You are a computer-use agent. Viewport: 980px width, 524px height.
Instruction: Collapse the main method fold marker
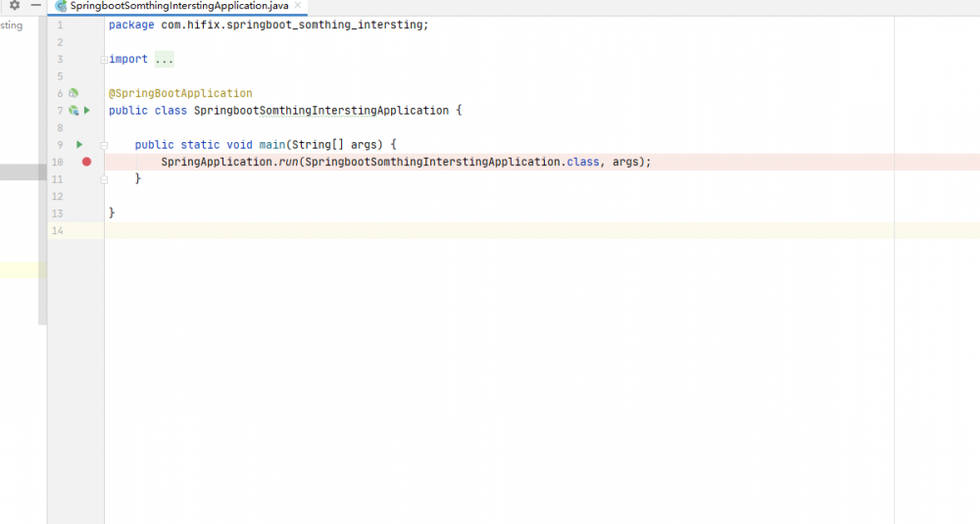[x=105, y=146]
